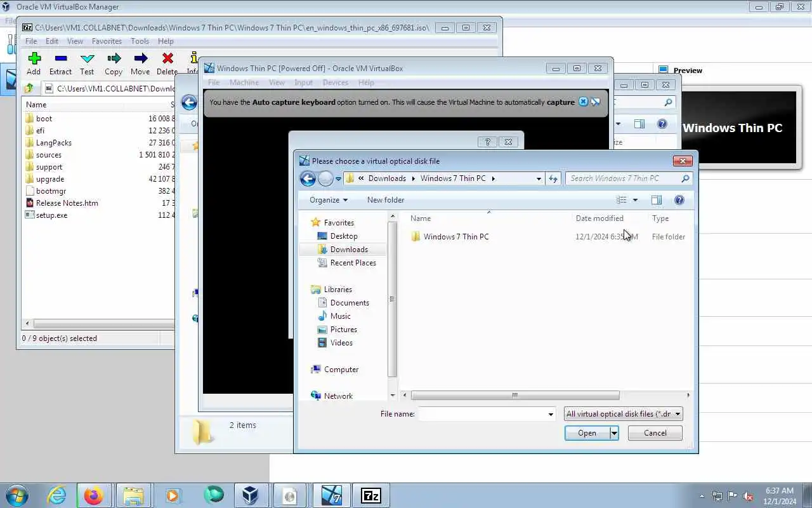
Task: Open Windows Explorer from taskbar
Action: click(x=133, y=495)
